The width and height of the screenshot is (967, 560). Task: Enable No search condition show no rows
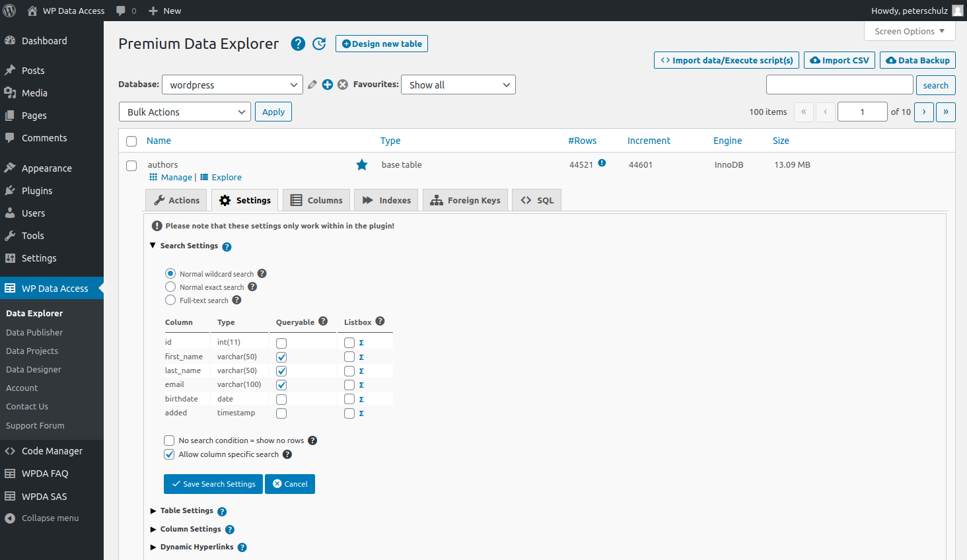169,440
